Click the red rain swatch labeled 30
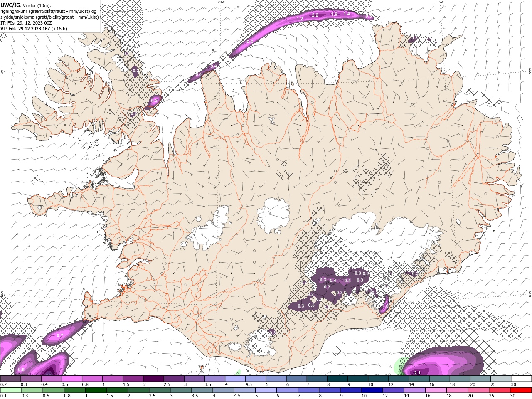The image size is (532, 399). 520,390
